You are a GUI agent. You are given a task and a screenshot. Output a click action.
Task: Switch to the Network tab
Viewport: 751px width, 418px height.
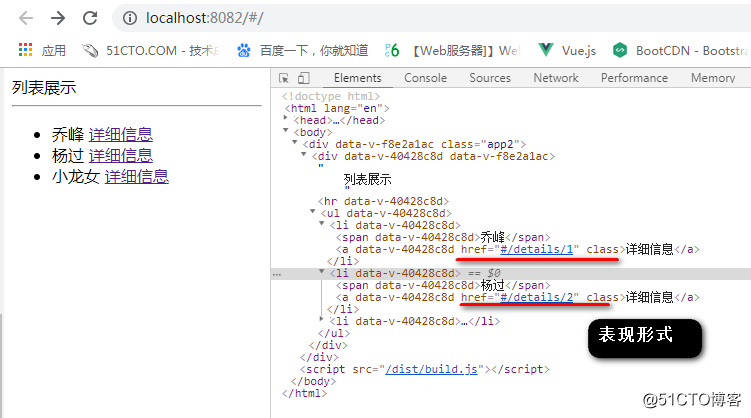coord(556,78)
